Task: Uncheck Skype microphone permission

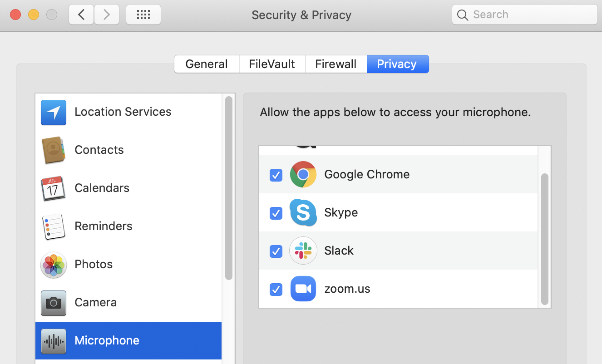Action: point(276,213)
